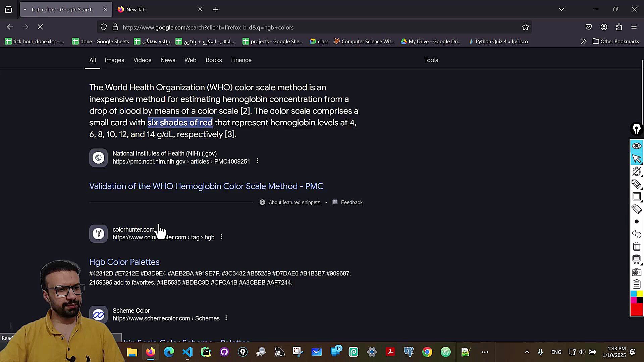Open Validation of the WHO Hemoglobin link
The height and width of the screenshot is (362, 644).
click(x=206, y=186)
